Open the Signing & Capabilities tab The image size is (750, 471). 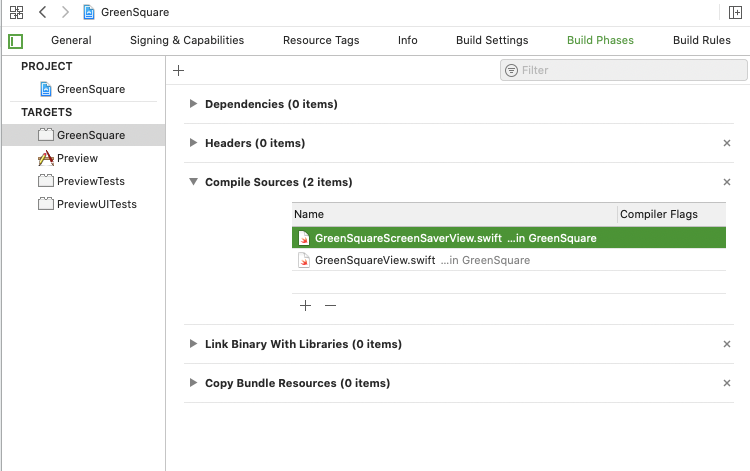click(187, 41)
